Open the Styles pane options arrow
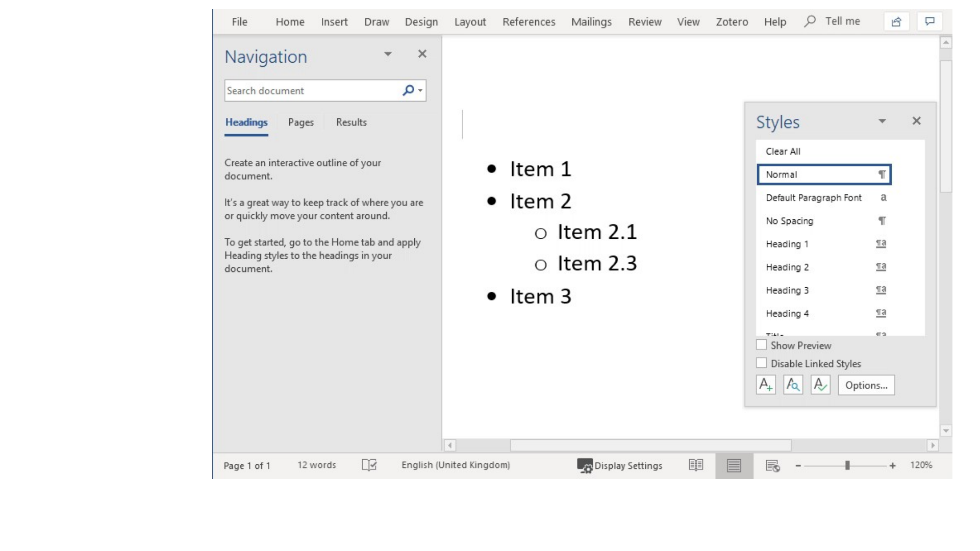Viewport: 980px width, 551px height. click(x=882, y=121)
